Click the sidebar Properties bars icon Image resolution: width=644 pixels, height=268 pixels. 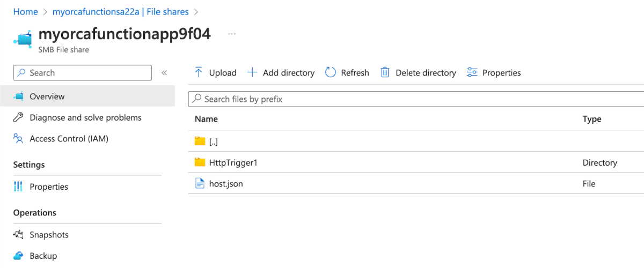point(19,187)
